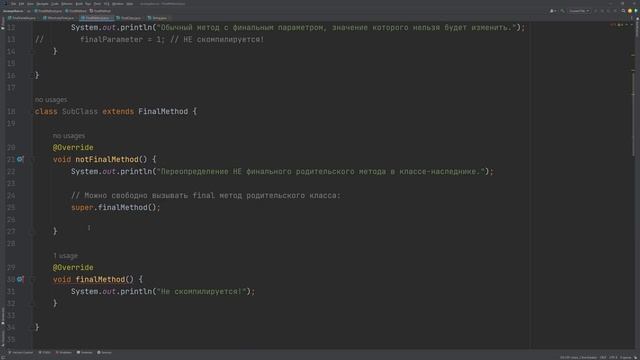Click the @Override annotation on line 29
Image resolution: width=640 pixels, height=360 pixels.
[x=73, y=267]
